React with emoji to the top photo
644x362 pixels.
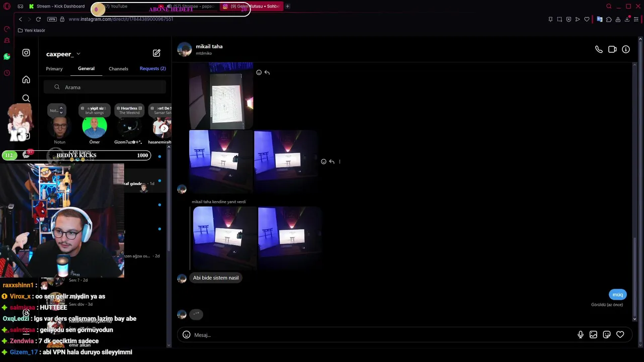[259, 72]
